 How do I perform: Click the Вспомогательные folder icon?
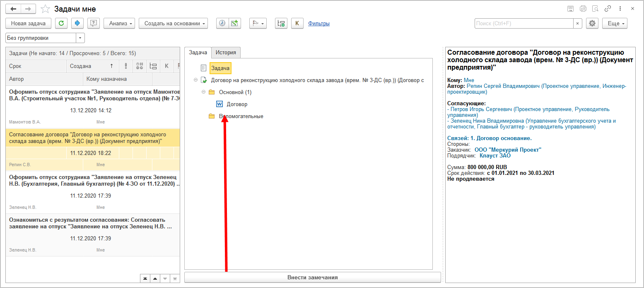[x=212, y=116]
